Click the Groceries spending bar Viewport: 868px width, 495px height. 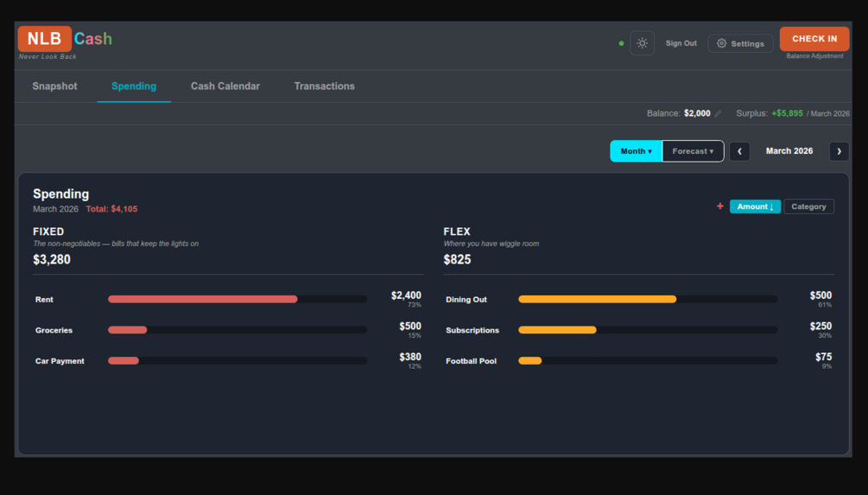[x=238, y=330]
